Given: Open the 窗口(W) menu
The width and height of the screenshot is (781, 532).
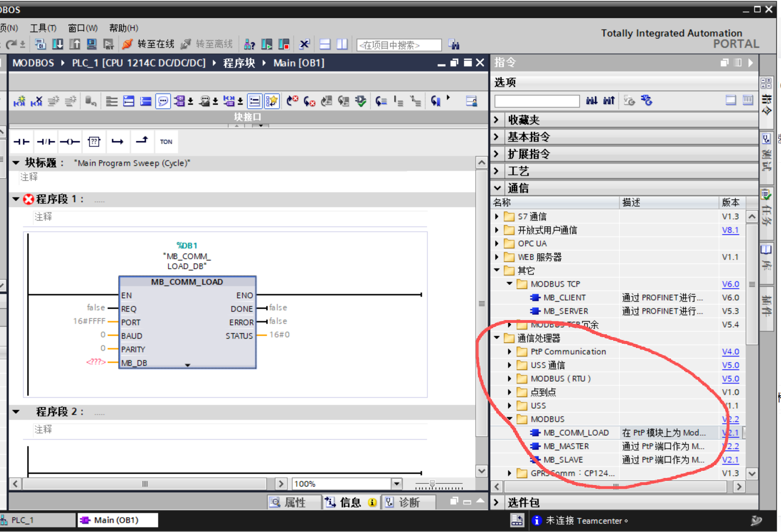Looking at the screenshot, I should (83, 28).
